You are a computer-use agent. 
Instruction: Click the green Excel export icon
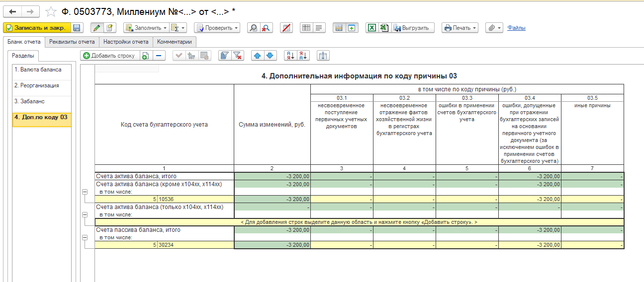click(371, 28)
